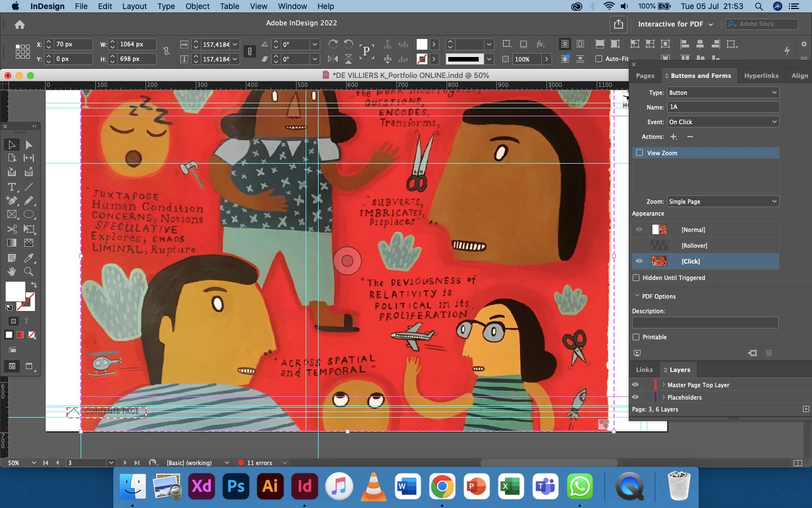Image resolution: width=812 pixels, height=508 pixels.
Task: Open the Object menu
Action: (x=197, y=6)
